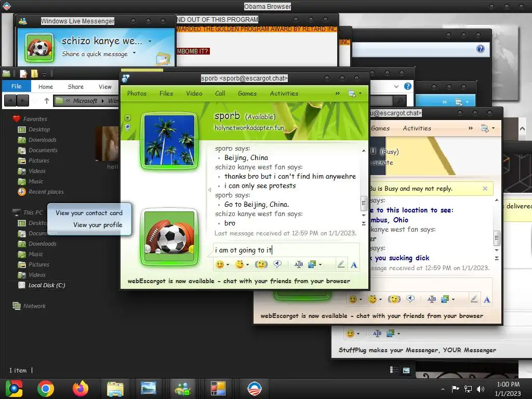Expand emoticon dropdown arrow in sporb chat

228,264
